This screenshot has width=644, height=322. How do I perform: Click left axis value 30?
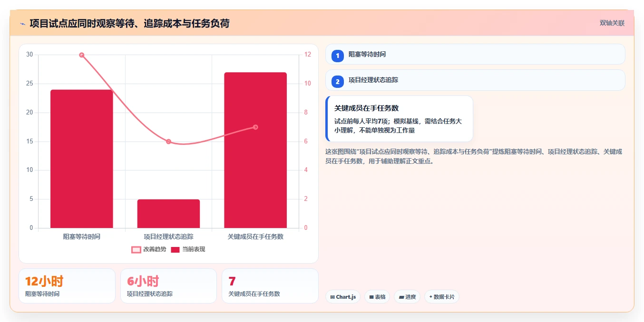(29, 55)
